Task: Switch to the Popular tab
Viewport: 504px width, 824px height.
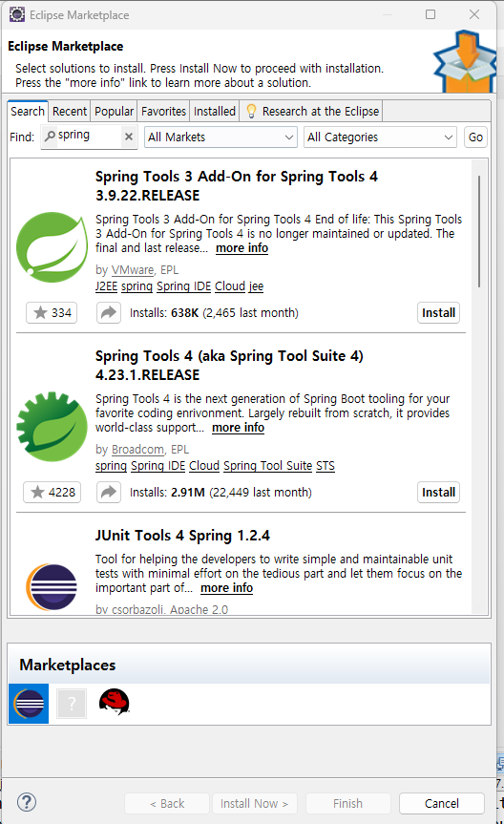Action: coord(114,112)
